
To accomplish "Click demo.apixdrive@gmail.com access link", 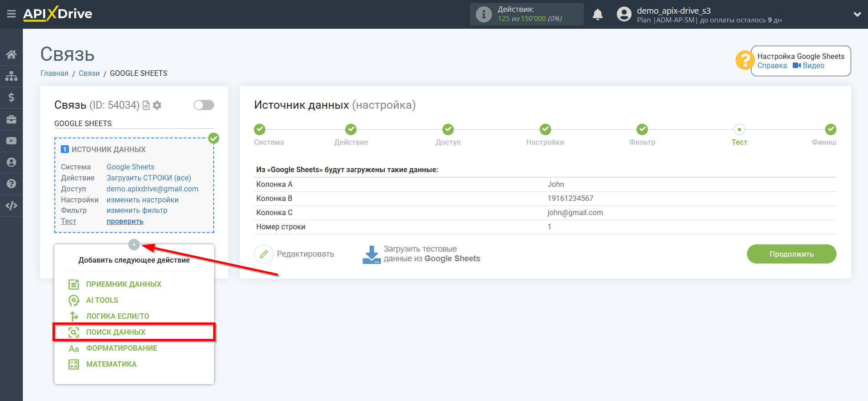I will pos(153,189).
